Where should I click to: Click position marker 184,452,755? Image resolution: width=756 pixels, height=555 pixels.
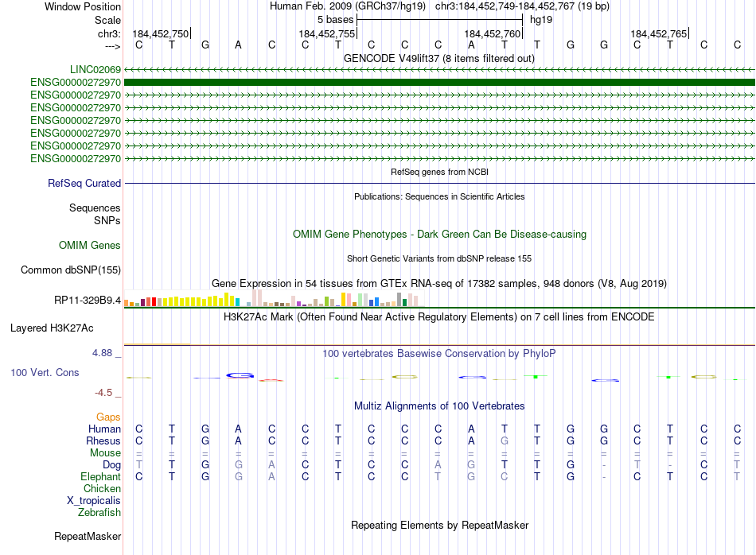coord(327,33)
